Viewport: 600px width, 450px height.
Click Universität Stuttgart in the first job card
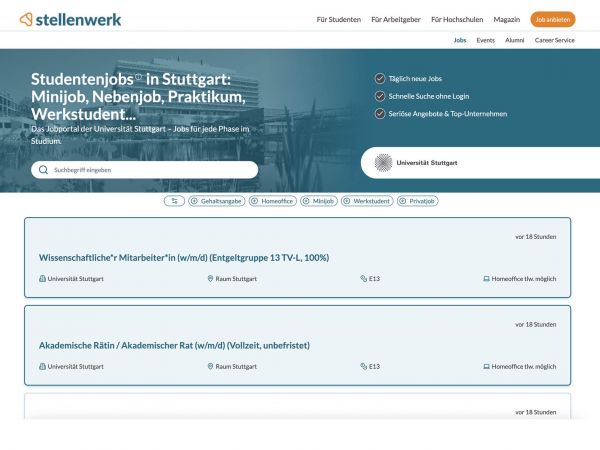pyautogui.click(x=75, y=279)
